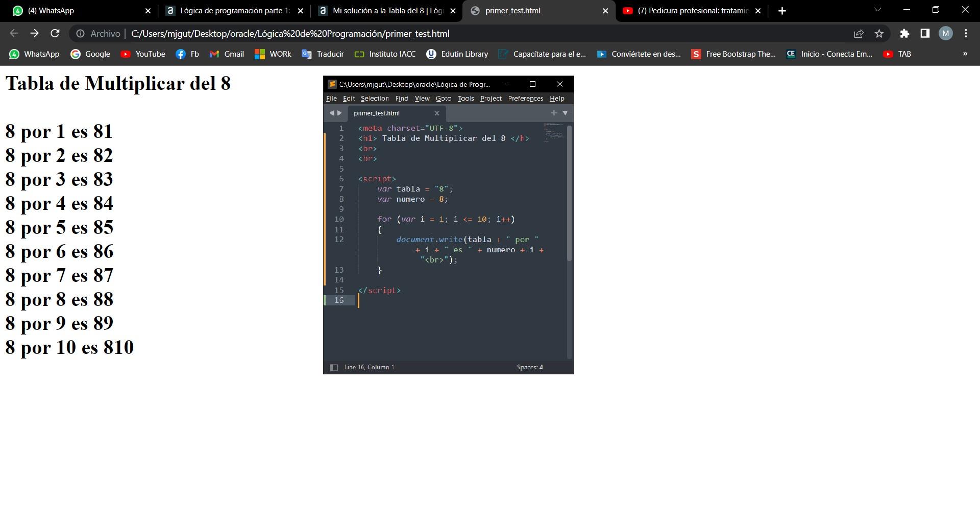This screenshot has width=980, height=526.
Task: Open Sublime Text View menu
Action: [x=422, y=99]
